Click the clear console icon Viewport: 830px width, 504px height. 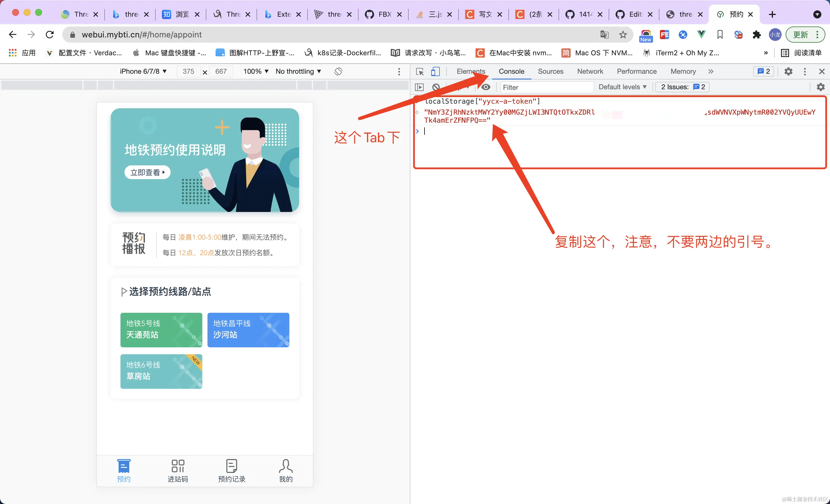click(x=436, y=87)
